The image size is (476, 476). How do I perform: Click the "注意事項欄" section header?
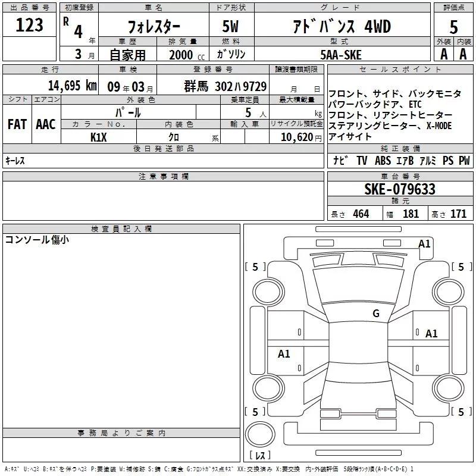[163, 177]
